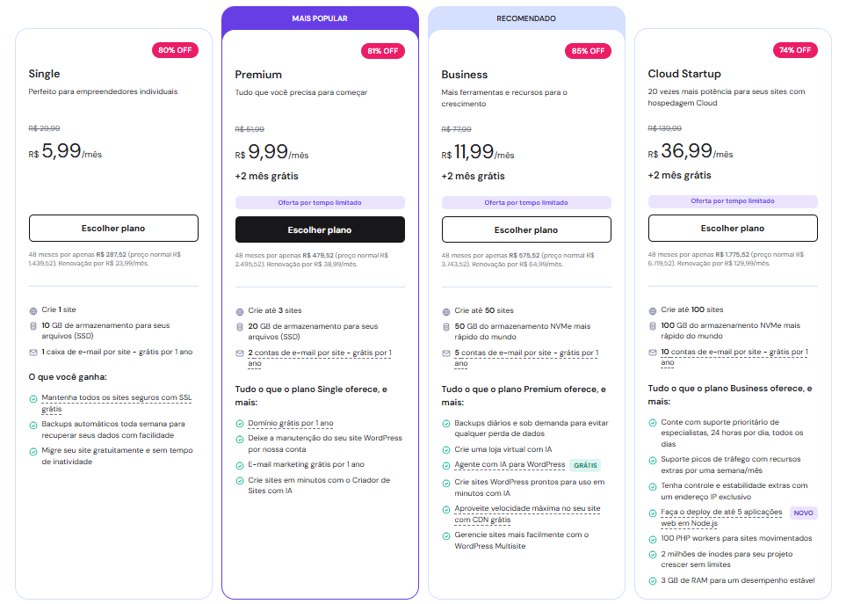Click the "RECOMENDADO" banner on the Business card
The height and width of the screenshot is (604, 868).
point(526,18)
